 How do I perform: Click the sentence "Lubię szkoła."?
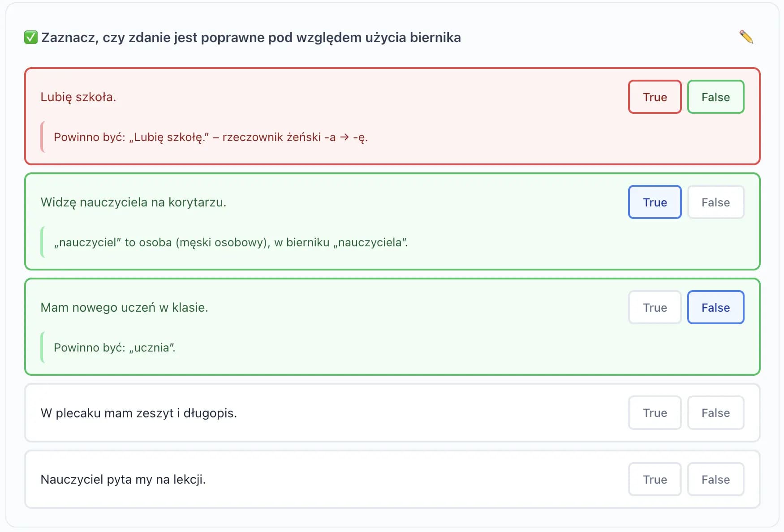[x=78, y=97]
